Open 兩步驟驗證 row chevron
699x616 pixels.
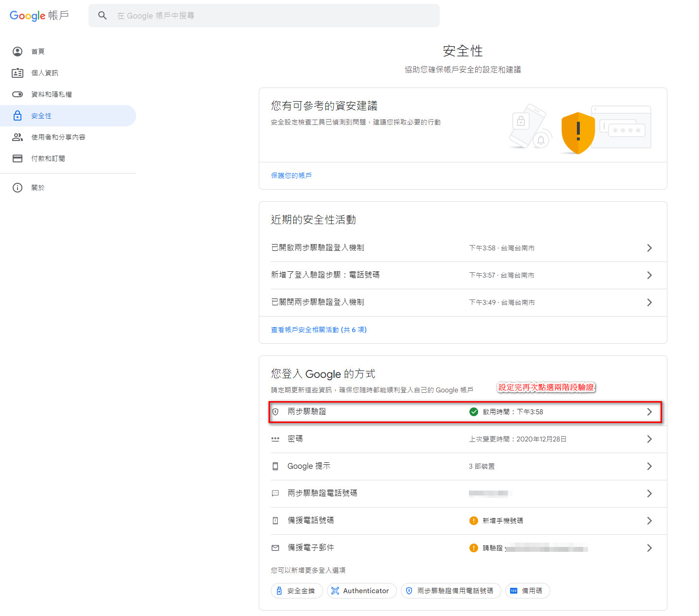pyautogui.click(x=649, y=412)
